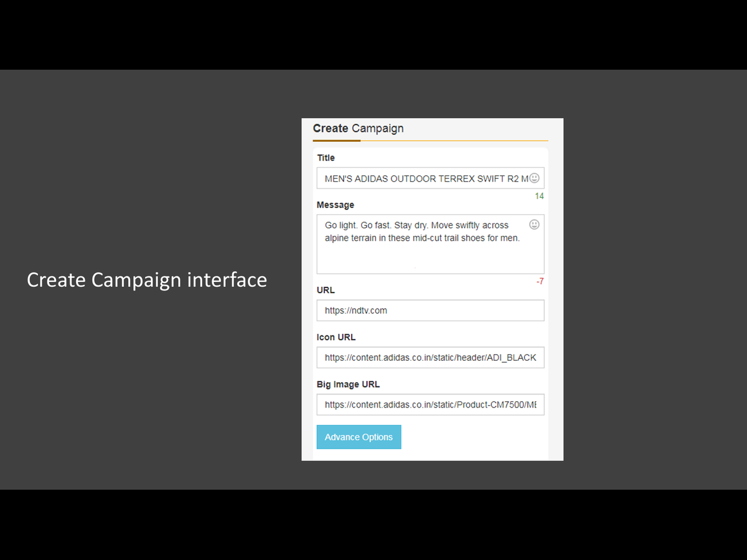Click the message character counter -7

(x=540, y=281)
